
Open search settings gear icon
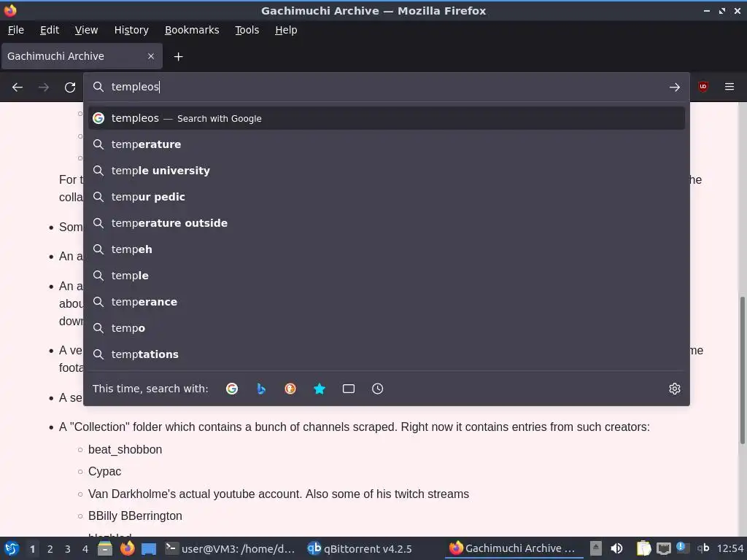674,389
